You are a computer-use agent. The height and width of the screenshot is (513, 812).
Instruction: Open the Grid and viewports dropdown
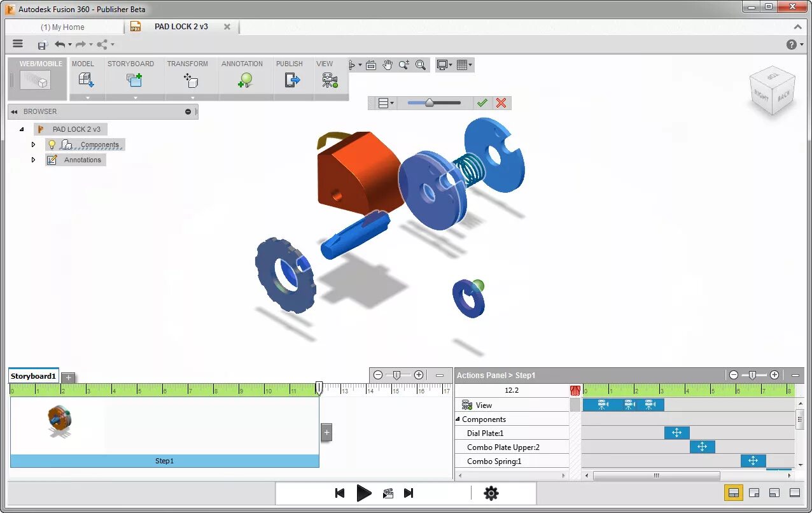(x=465, y=65)
